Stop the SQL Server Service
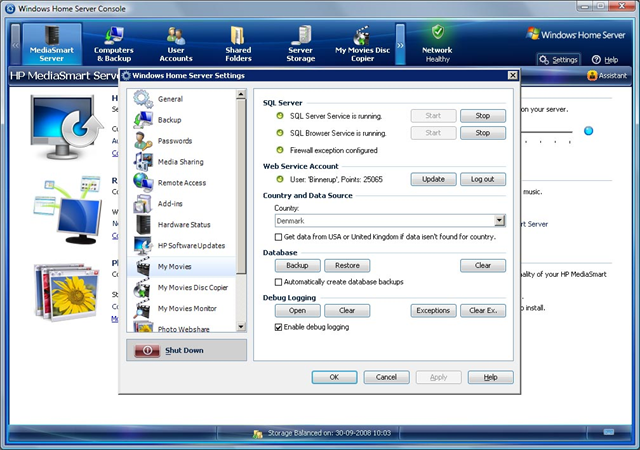The width and height of the screenshot is (640, 450). pos(483,116)
